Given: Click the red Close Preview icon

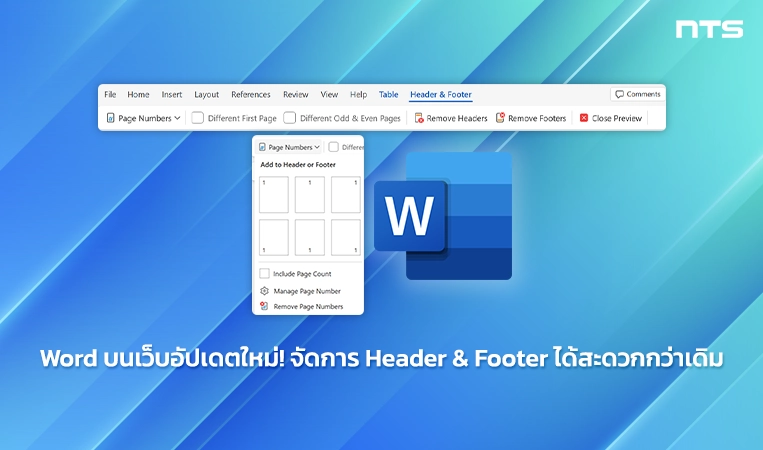Looking at the screenshot, I should [584, 118].
